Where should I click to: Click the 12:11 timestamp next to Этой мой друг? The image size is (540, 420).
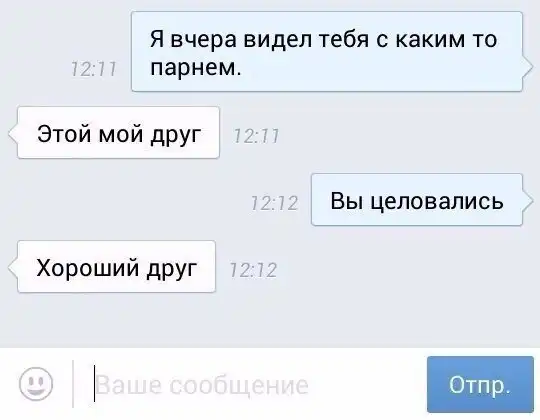[x=256, y=136]
